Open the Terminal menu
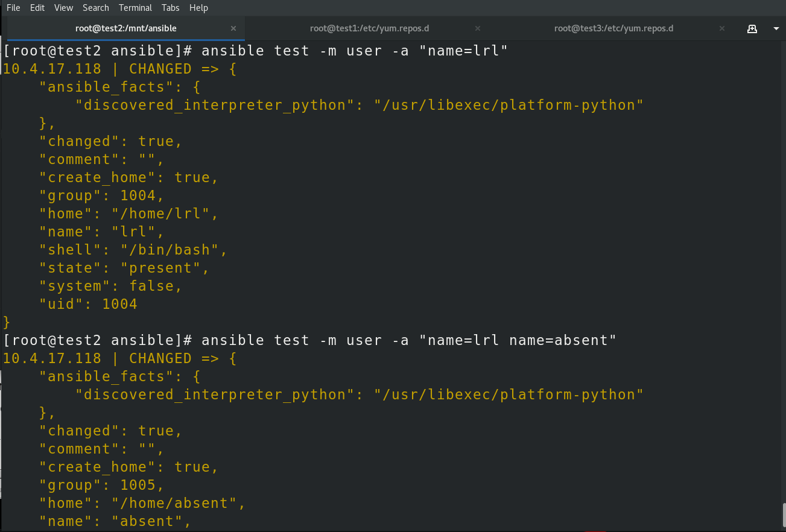Image resolution: width=786 pixels, height=532 pixels. [x=136, y=8]
